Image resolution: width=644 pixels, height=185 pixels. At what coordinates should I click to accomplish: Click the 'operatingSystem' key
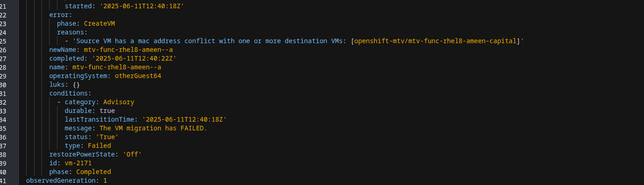pos(78,76)
